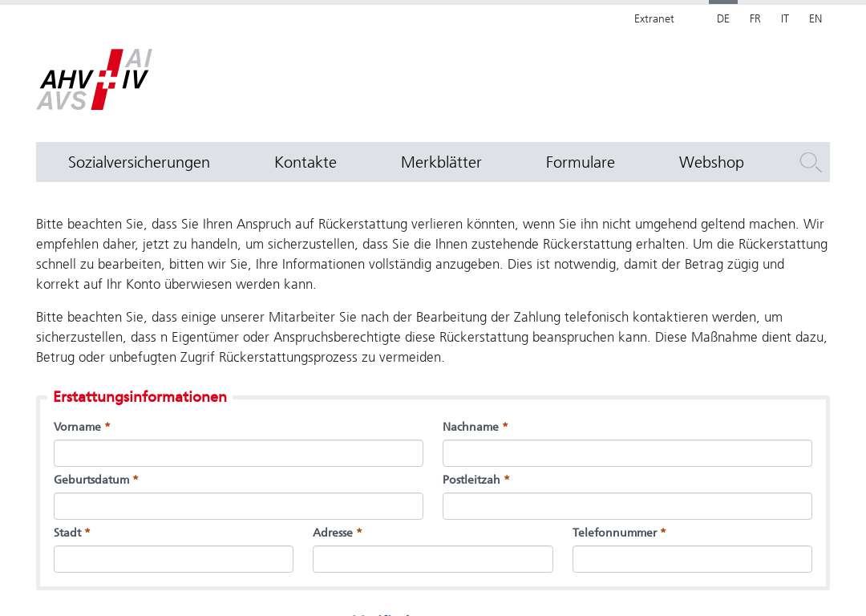Click the Vorname field label
866x616 pixels.
tap(77, 427)
